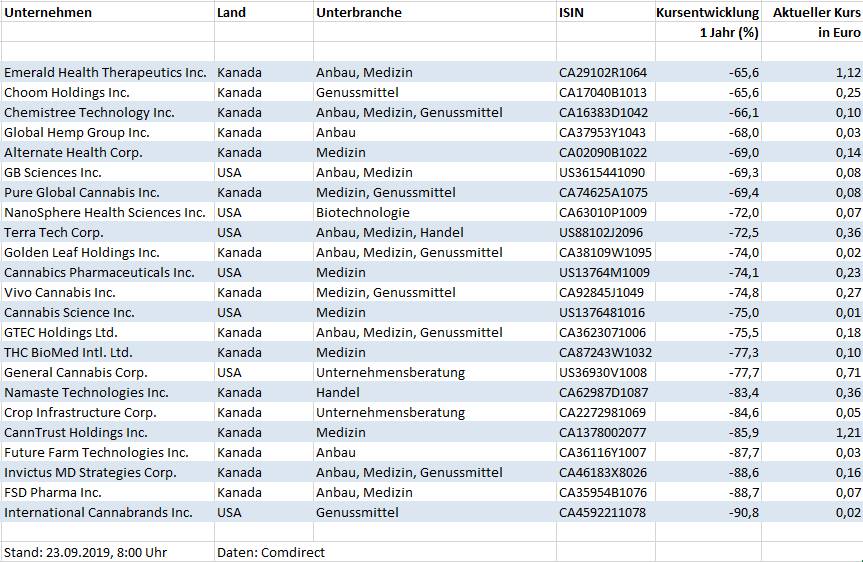Click ISIN CA3623071006
863x562 pixels.
tap(603, 332)
